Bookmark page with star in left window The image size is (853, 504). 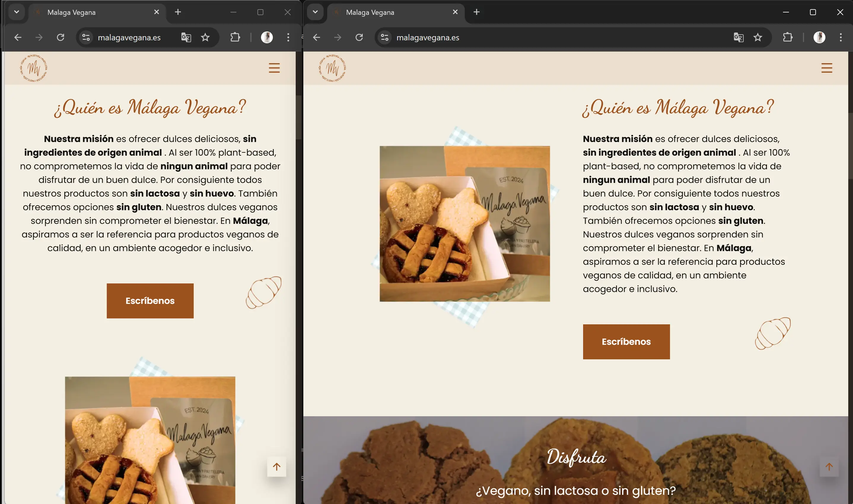coord(205,37)
